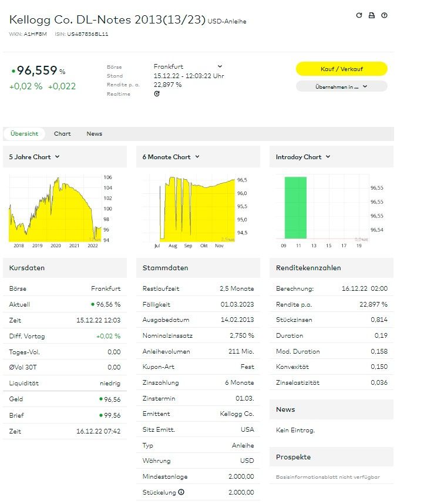Open the help info icon at top right
The image size is (424, 504).
pos(384,15)
